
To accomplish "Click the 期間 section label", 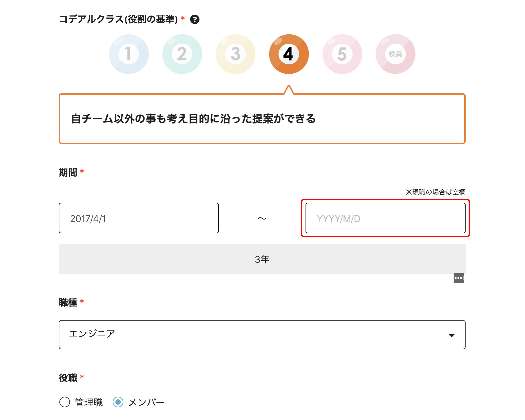I will [x=68, y=173].
